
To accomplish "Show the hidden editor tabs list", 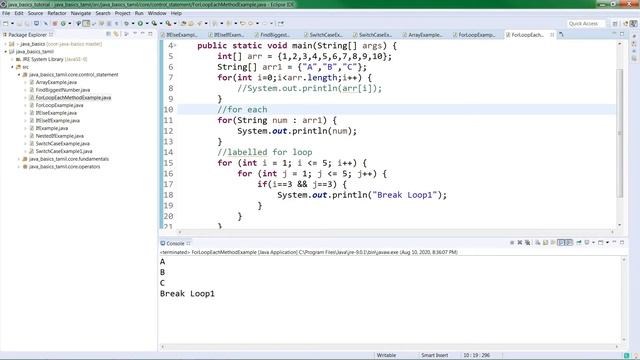I will [562, 35].
